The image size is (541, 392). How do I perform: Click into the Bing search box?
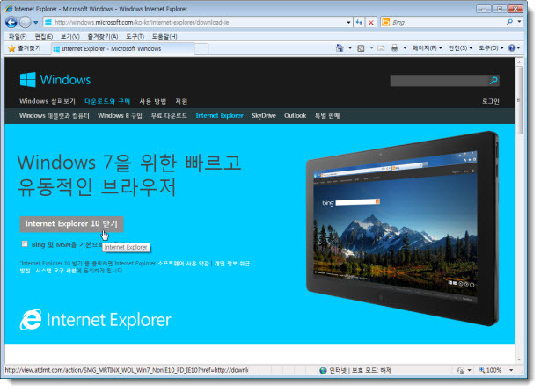pyautogui.click(x=447, y=22)
